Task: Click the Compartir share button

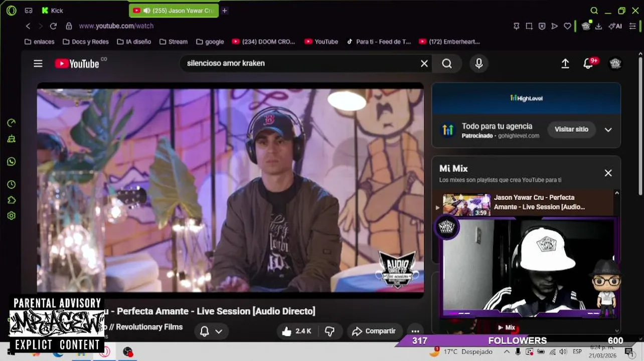Action: pyautogui.click(x=374, y=331)
